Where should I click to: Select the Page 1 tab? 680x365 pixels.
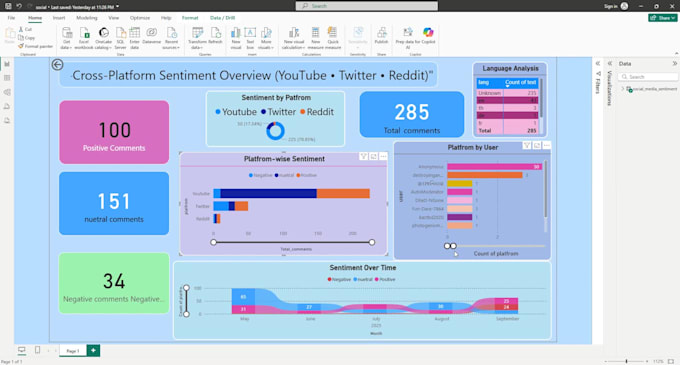click(x=73, y=350)
